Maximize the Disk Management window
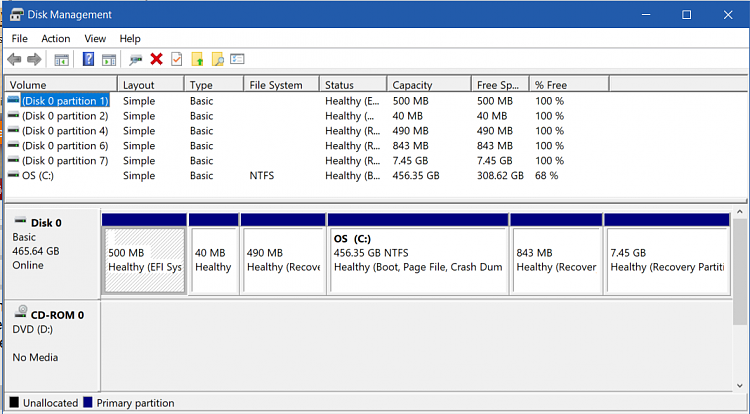 686,15
